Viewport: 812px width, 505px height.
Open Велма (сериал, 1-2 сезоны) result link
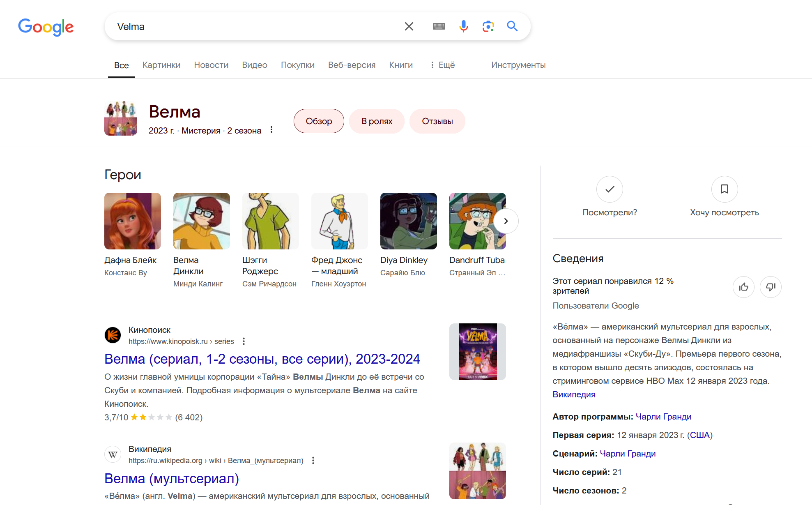tap(262, 359)
